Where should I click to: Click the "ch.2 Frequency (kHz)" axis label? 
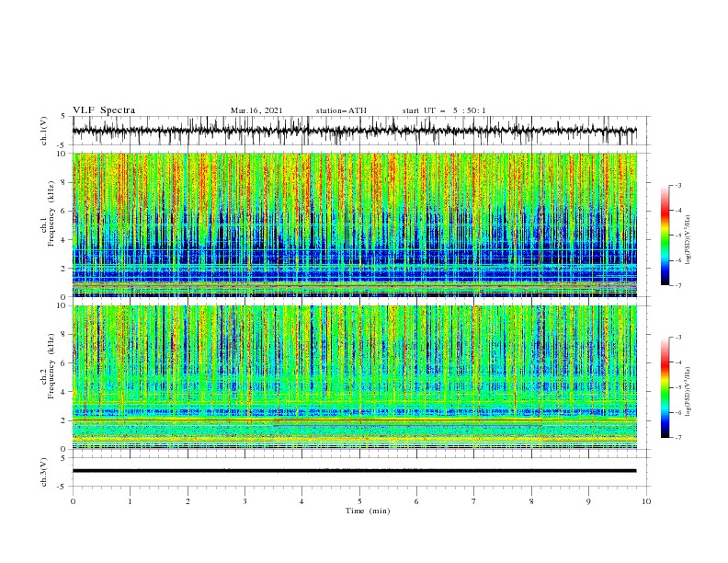click(48, 366)
